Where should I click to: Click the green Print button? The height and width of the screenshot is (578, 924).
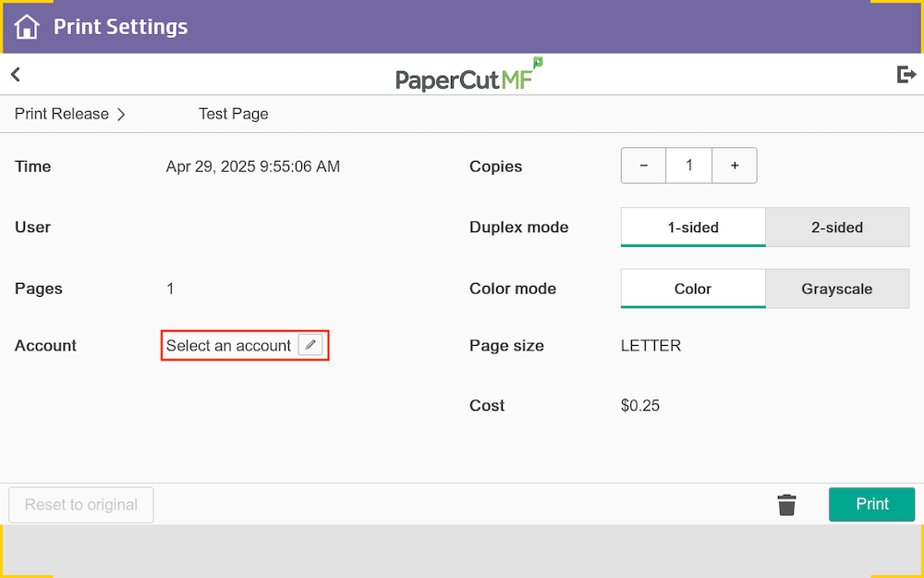click(x=871, y=504)
